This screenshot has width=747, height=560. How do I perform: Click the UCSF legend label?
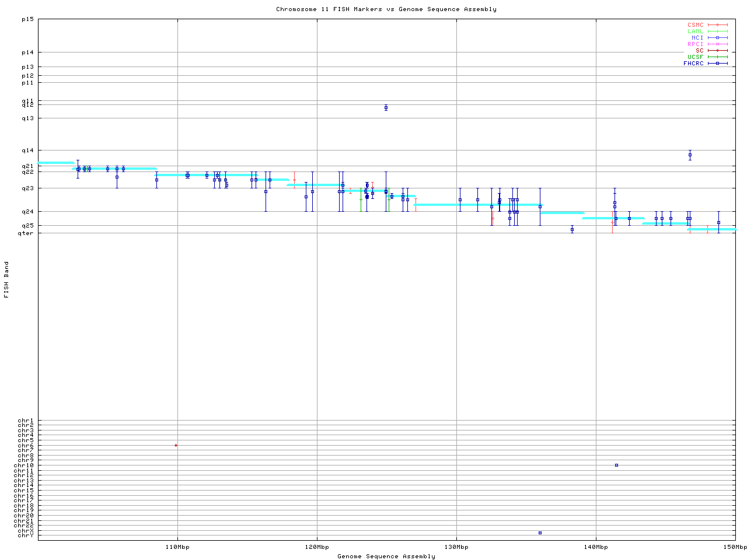pyautogui.click(x=695, y=57)
